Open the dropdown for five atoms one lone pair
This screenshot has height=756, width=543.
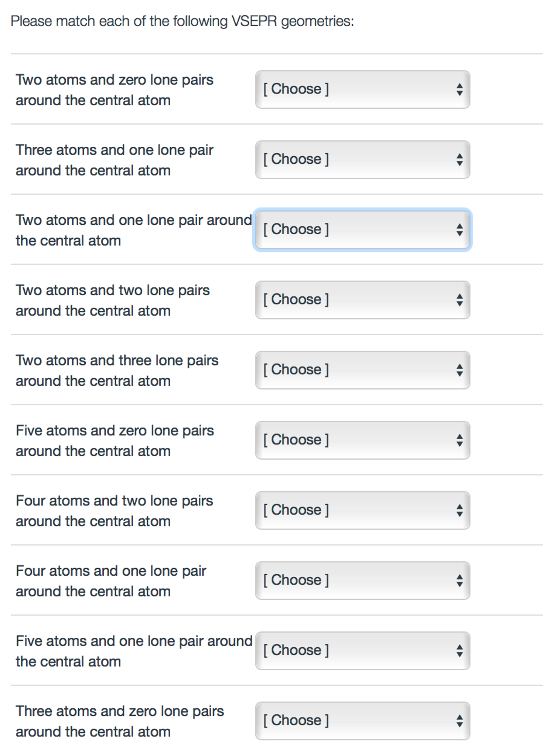pyautogui.click(x=362, y=650)
